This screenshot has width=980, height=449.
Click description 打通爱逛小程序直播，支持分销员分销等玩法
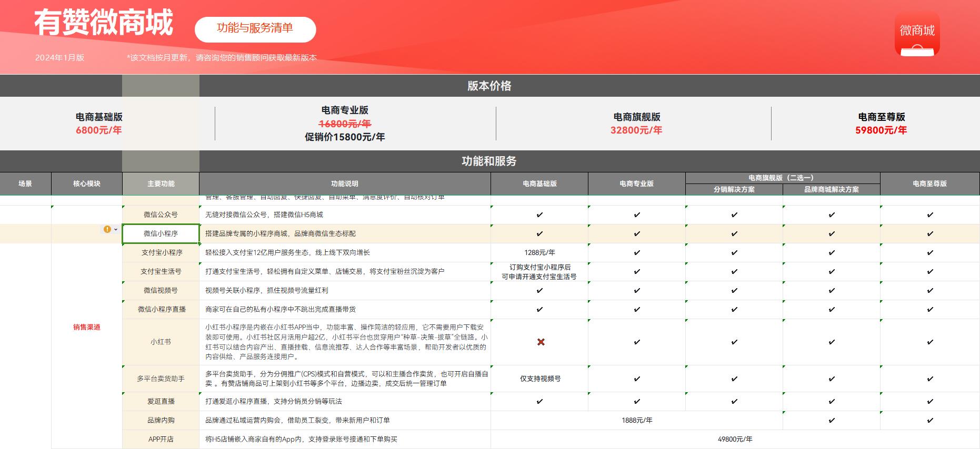274,401
